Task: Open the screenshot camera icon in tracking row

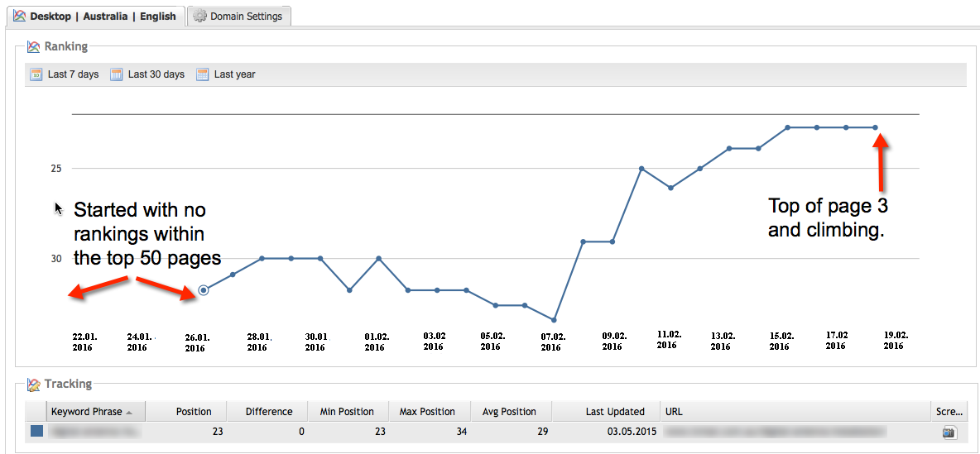Action: 949,432
